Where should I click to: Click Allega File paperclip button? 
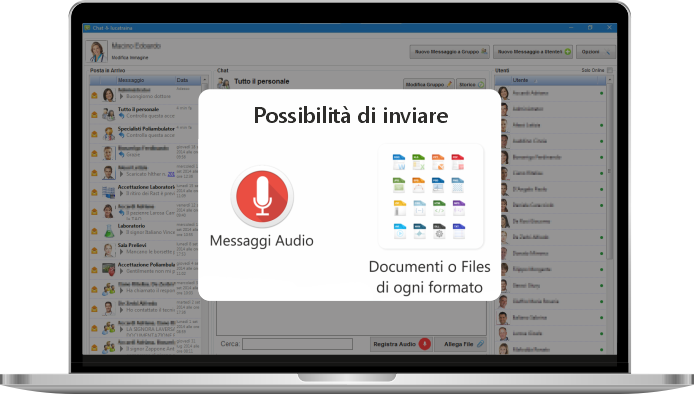460,344
